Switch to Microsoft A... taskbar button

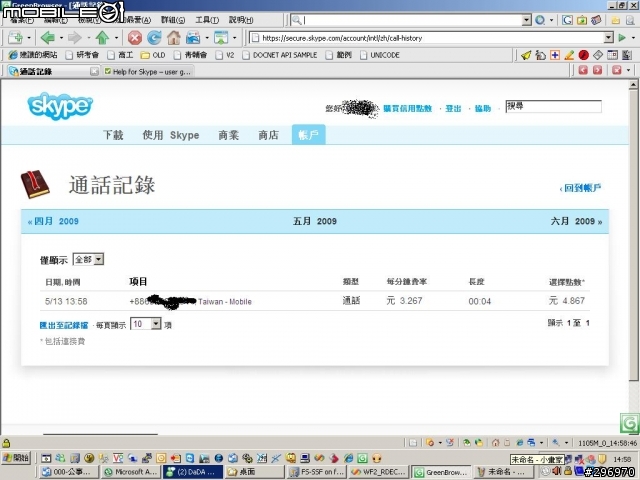[x=131, y=472]
